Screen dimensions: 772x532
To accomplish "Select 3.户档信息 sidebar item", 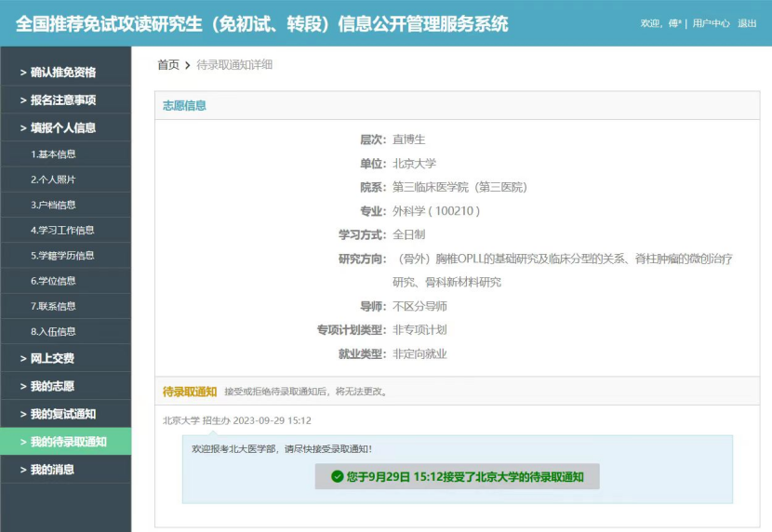I will [x=53, y=205].
